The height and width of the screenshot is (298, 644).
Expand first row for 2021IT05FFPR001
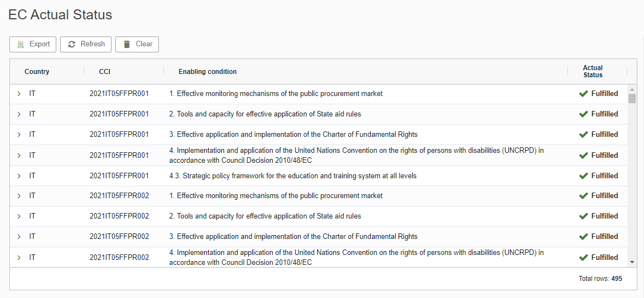click(19, 94)
